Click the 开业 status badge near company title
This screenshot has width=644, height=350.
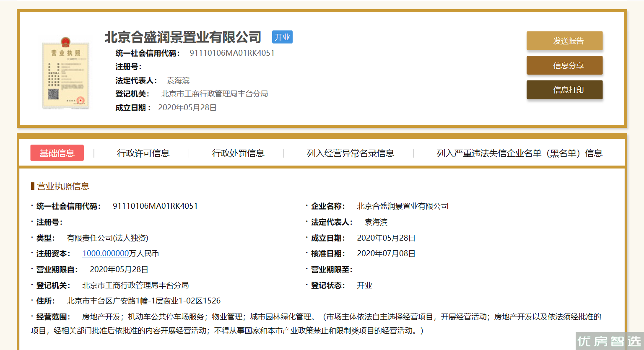click(x=282, y=37)
